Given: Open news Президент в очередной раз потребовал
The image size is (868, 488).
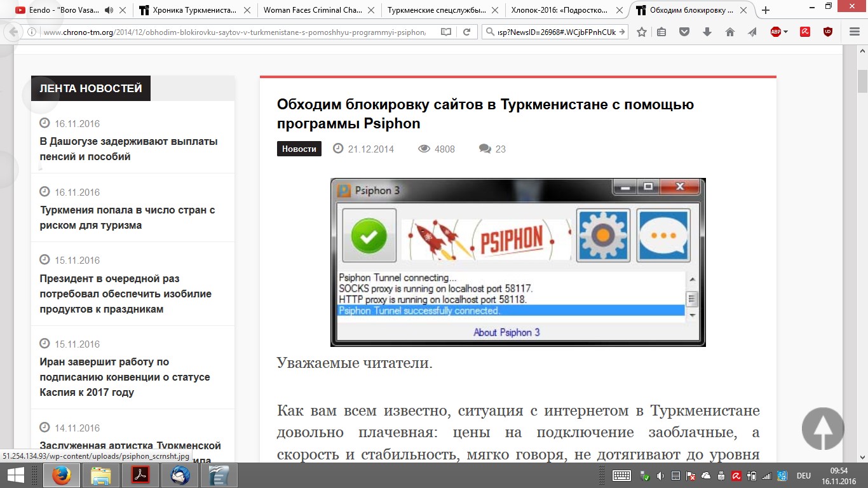Looking at the screenshot, I should pos(126,294).
